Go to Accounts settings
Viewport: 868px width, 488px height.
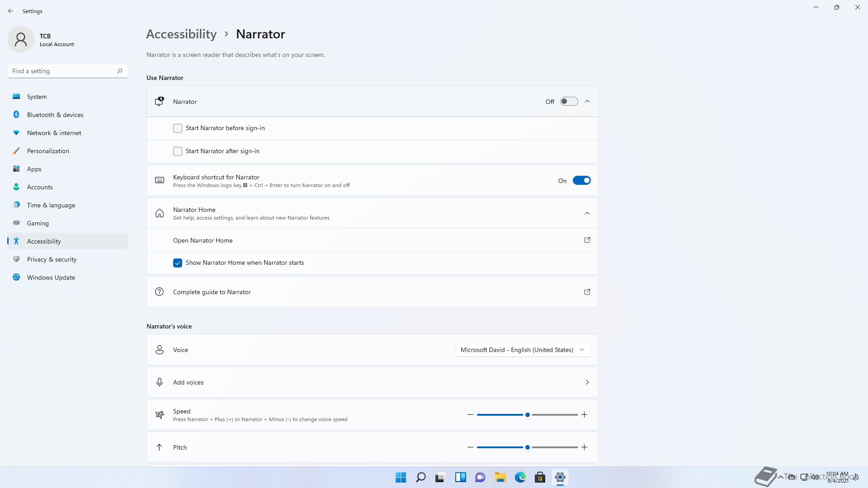coord(68,187)
